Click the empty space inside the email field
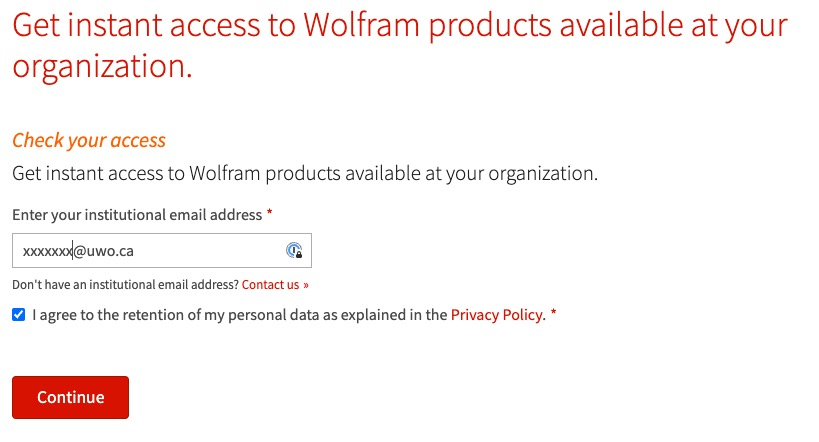Image resolution: width=819 pixels, height=442 pixels. click(209, 250)
